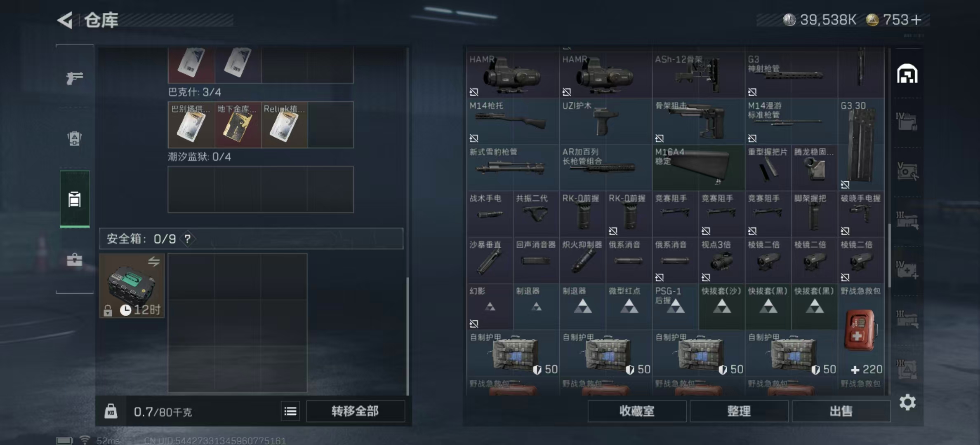Open the warehouse home icon in the right sidebar

pos(907,74)
